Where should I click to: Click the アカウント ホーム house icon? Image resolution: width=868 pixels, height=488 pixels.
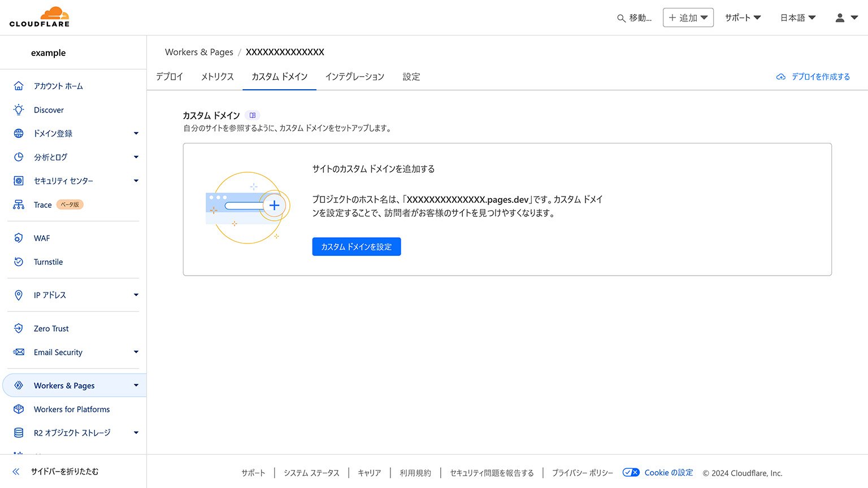19,86
